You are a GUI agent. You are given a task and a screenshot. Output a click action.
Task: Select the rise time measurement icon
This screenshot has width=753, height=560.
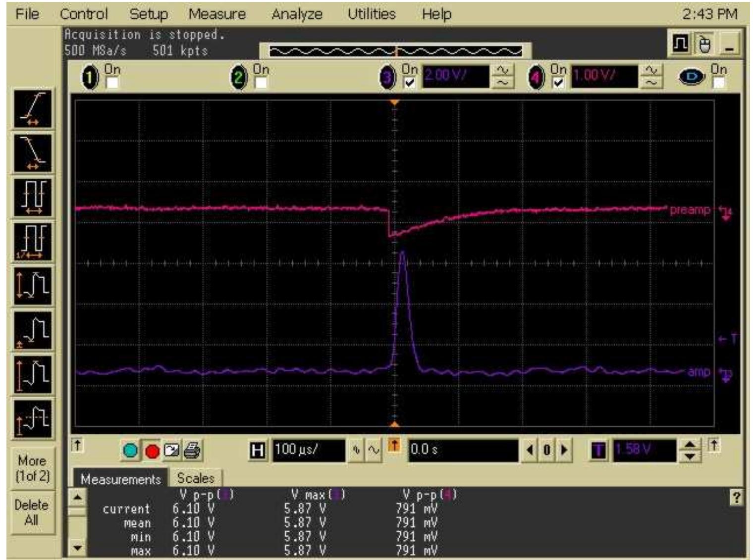tap(33, 108)
